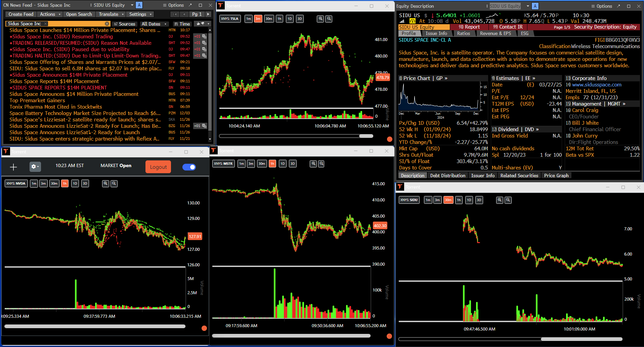Zoom out on the TSLA chart
Image resolution: width=644 pixels, height=347 pixels.
click(329, 19)
